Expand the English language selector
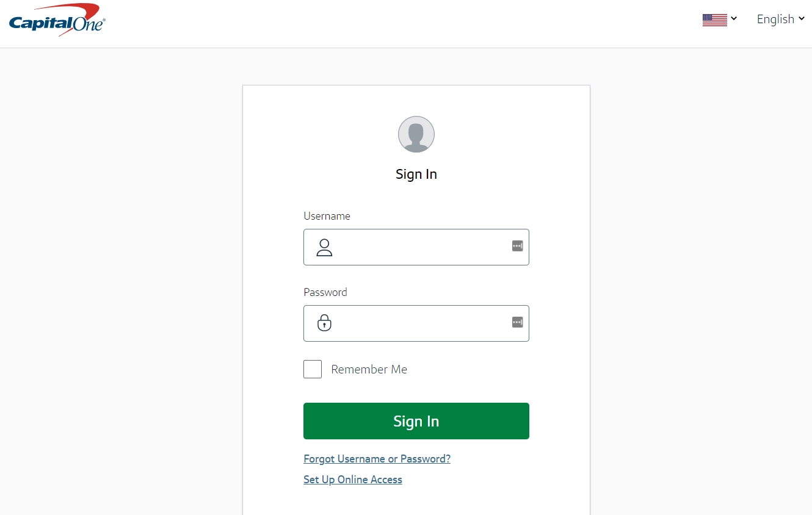Screen dimensions: 812x515 [x=780, y=19]
